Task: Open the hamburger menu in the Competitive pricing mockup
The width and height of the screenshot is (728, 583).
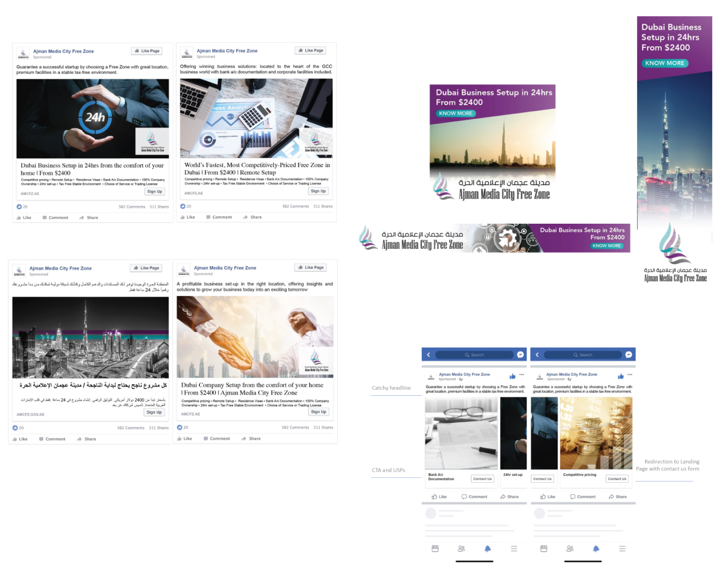Action: (622, 549)
